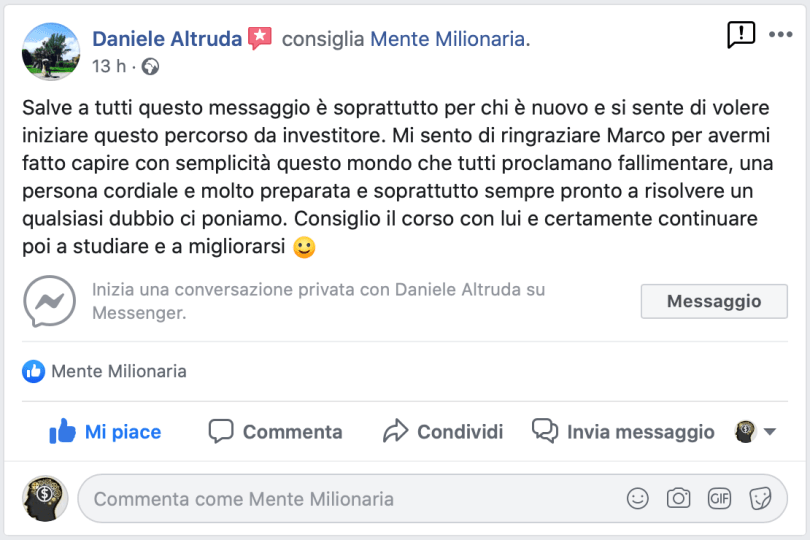This screenshot has width=810, height=540.
Task: Open the three-dot post options menu
Action: pyautogui.click(x=780, y=35)
